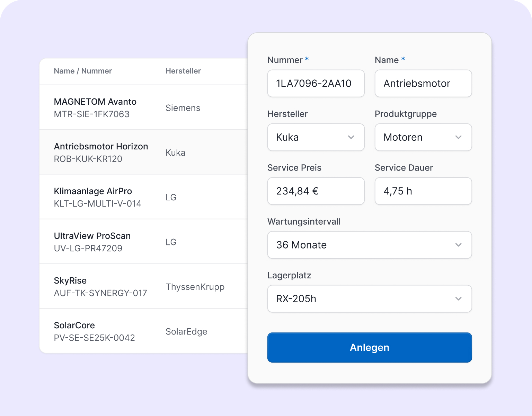Click the Kuka manufacturer cell in table
This screenshot has width=532, height=416.
tap(175, 153)
